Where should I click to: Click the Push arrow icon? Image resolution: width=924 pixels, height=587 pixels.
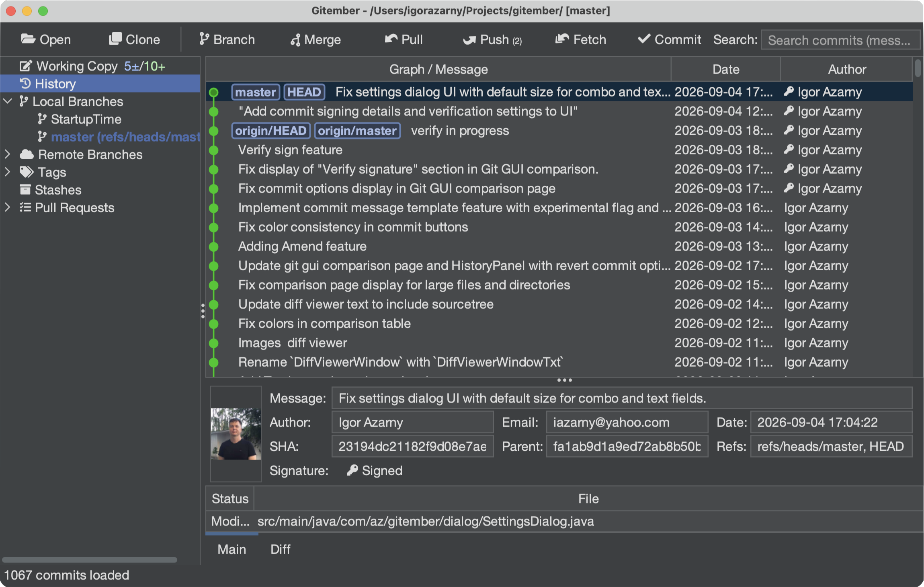(469, 40)
